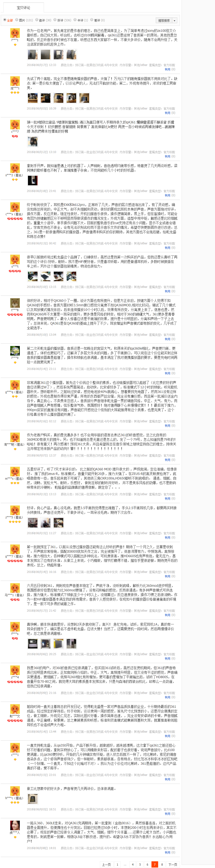Open the first photo in the second review
This screenshot has width=215, height=868.
33,98
